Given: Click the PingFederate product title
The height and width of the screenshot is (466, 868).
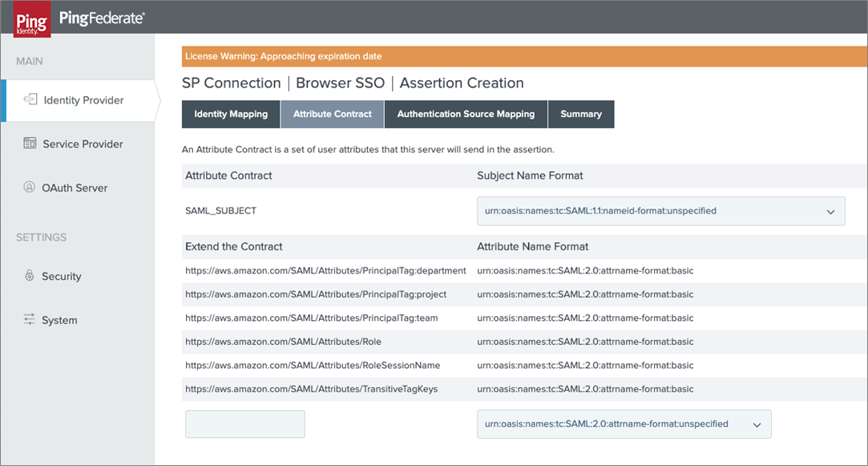Looking at the screenshot, I should coord(101,18).
